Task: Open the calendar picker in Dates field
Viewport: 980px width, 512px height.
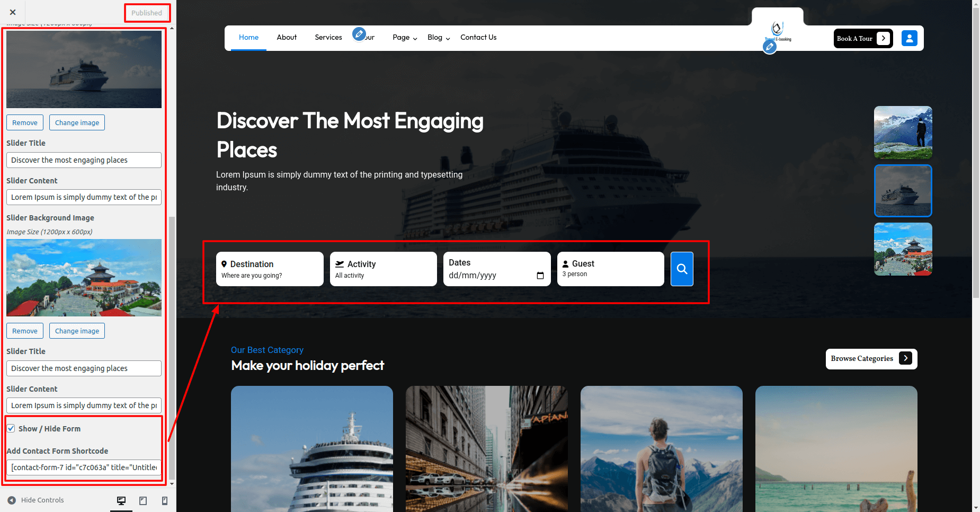Action: coord(540,276)
